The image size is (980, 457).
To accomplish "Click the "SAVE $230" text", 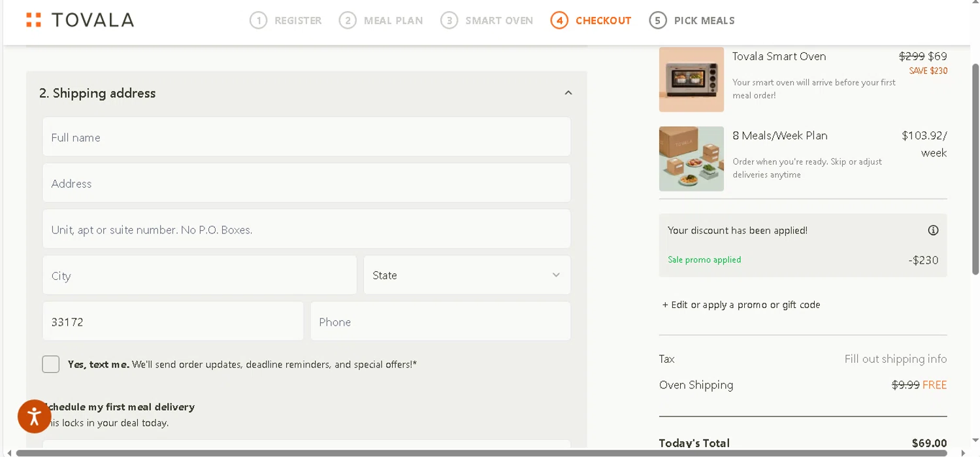I will (928, 71).
